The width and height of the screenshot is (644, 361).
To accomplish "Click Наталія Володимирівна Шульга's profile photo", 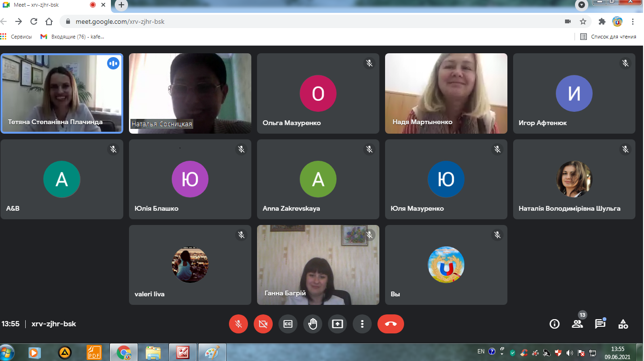I will click(x=574, y=179).
